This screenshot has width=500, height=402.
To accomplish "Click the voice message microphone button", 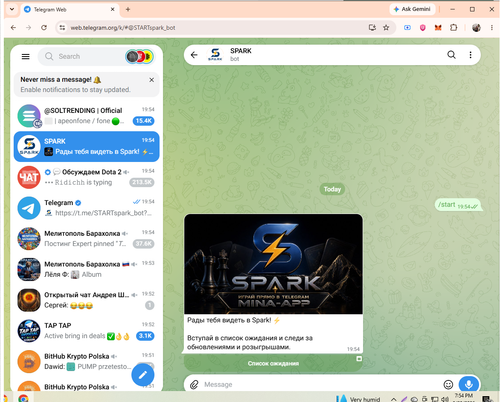I will click(469, 384).
